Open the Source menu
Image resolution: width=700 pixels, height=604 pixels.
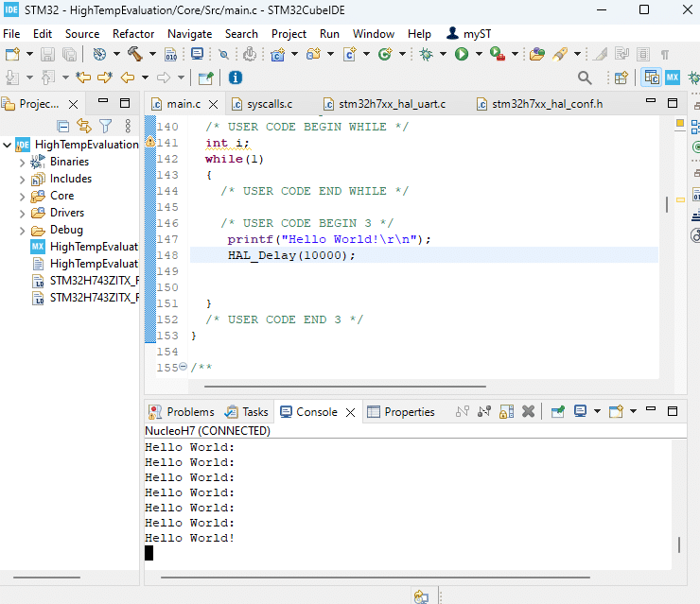pos(82,34)
